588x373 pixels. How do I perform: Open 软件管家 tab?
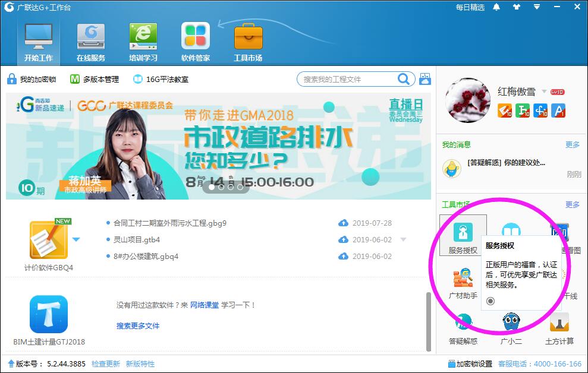point(196,43)
